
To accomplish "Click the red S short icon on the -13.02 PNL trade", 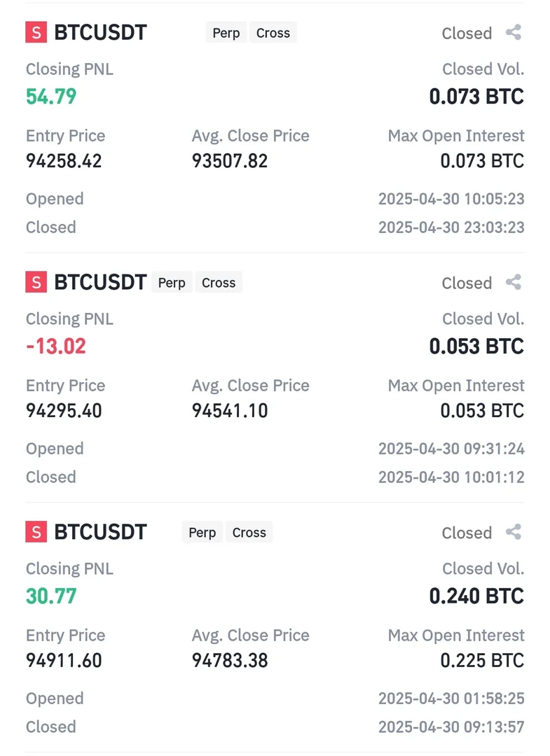I will click(36, 282).
